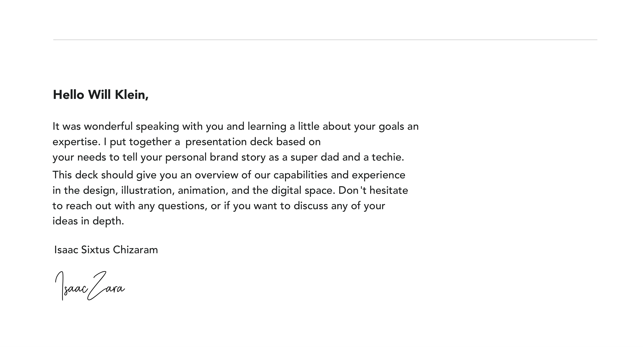
Task: Click the word "questions" in the letter
Action: (x=182, y=206)
